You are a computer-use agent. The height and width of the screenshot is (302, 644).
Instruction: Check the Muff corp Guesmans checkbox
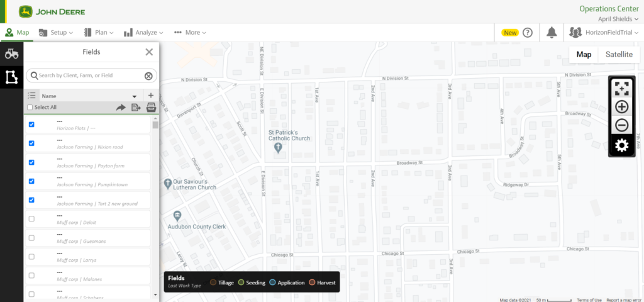31,238
